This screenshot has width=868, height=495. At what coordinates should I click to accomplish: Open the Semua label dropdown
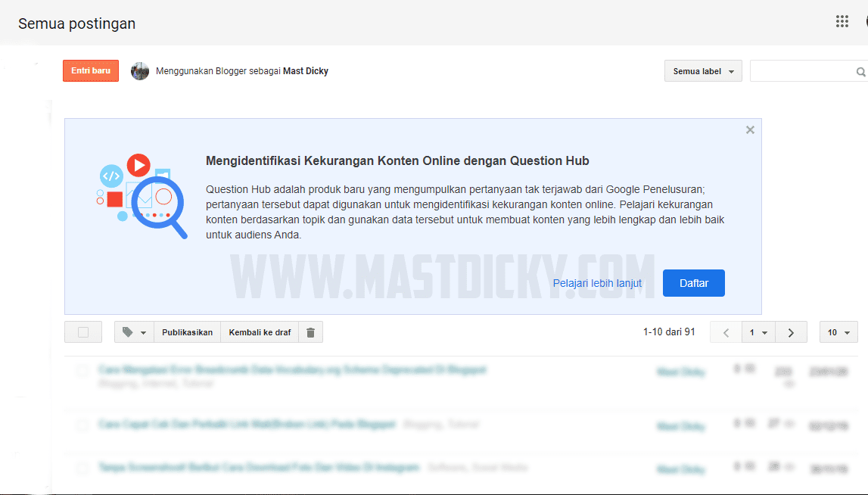[x=703, y=71]
